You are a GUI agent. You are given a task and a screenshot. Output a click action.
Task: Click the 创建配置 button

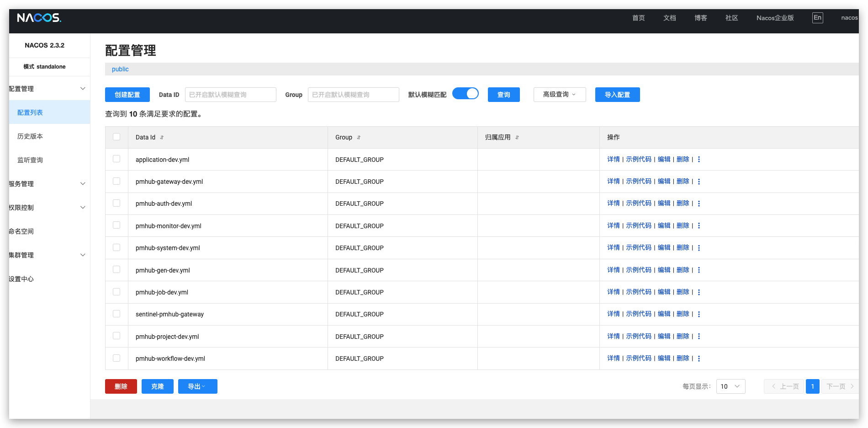coord(127,95)
